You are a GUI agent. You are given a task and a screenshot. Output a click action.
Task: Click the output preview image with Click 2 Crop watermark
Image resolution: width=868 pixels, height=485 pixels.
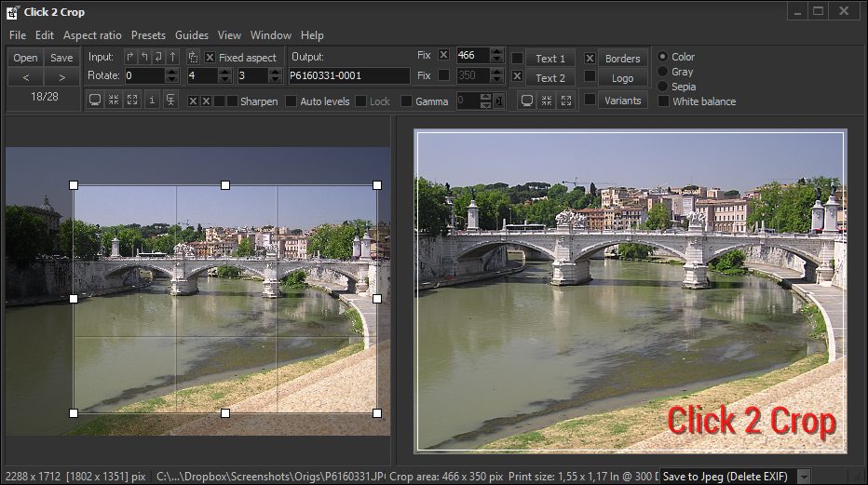pos(631,291)
